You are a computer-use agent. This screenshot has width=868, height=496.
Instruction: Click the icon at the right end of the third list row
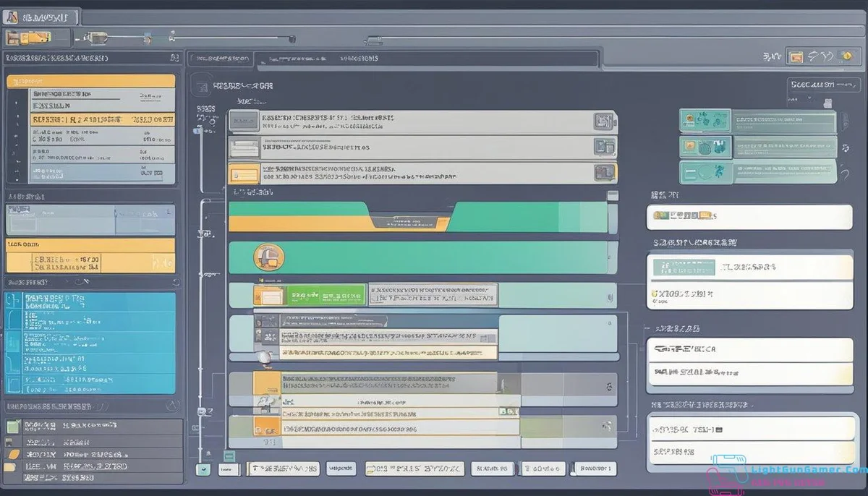pyautogui.click(x=604, y=172)
